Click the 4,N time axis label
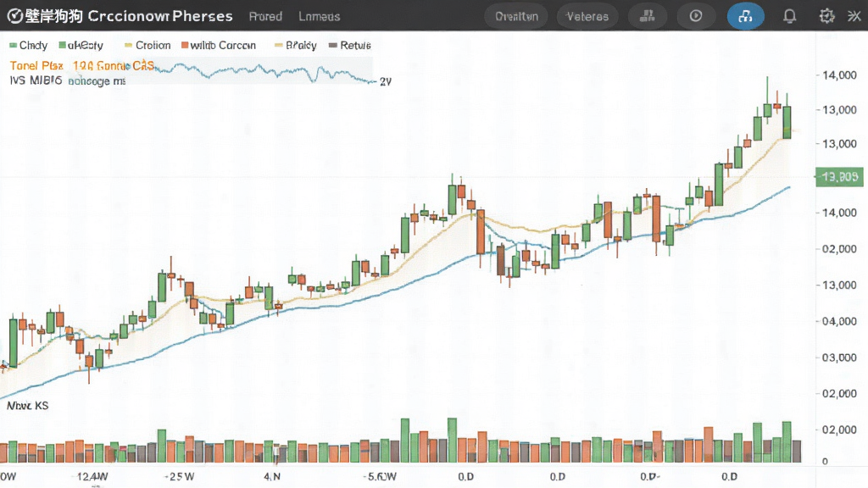 (x=272, y=476)
